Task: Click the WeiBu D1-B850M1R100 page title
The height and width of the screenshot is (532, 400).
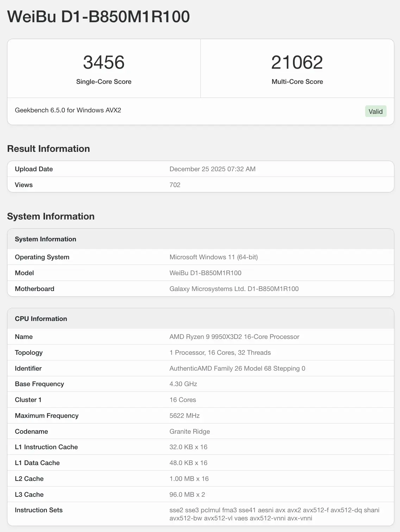Action: pos(99,17)
